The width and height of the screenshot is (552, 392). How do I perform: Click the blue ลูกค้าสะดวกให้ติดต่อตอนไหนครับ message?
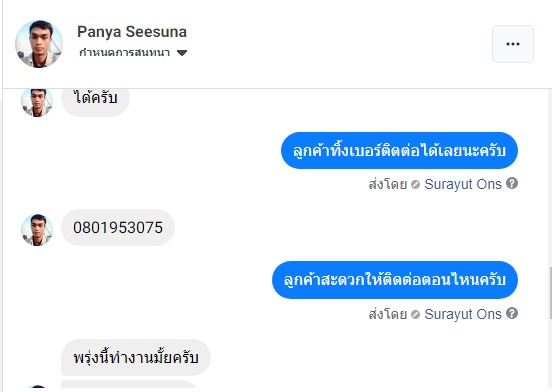coord(395,280)
